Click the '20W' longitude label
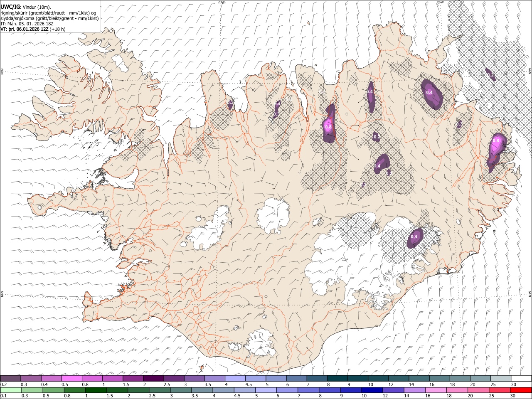 point(221,2)
